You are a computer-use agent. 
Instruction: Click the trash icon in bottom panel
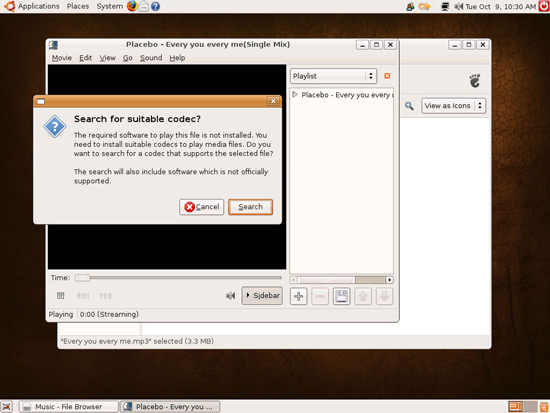[544, 407]
